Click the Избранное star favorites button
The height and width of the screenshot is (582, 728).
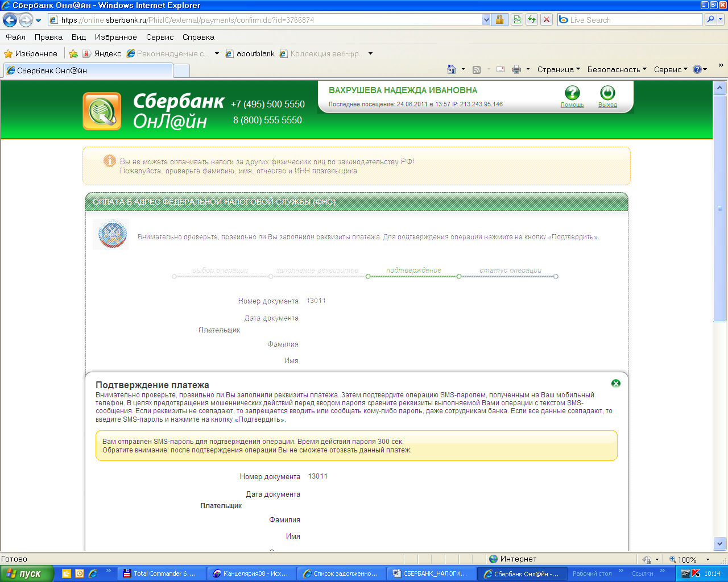(31, 53)
